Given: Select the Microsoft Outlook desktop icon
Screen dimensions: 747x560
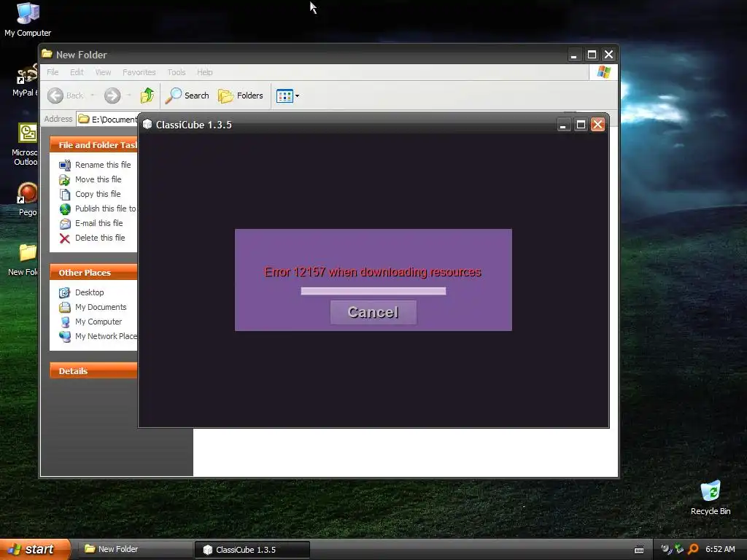Looking at the screenshot, I should pos(25,144).
